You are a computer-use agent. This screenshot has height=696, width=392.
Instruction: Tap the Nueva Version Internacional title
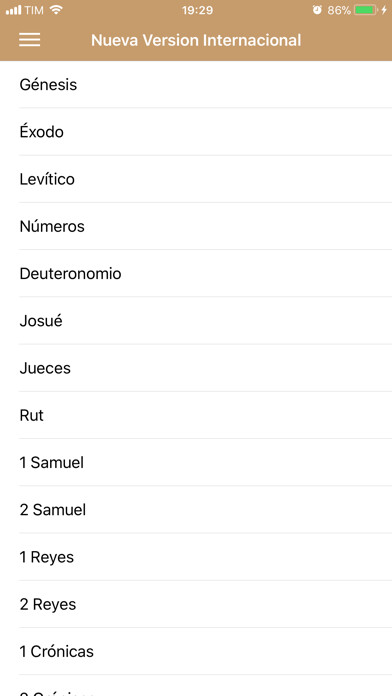[x=196, y=40]
